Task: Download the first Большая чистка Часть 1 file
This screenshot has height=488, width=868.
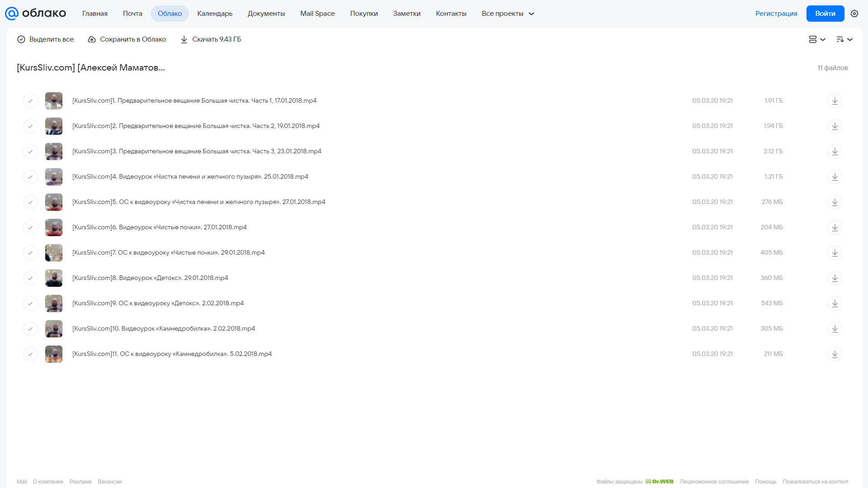Action: 835,101
